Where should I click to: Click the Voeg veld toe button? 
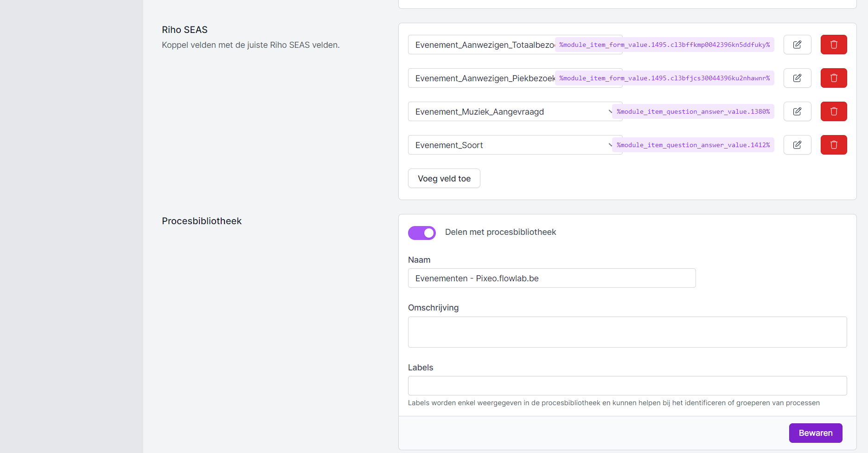point(444,178)
